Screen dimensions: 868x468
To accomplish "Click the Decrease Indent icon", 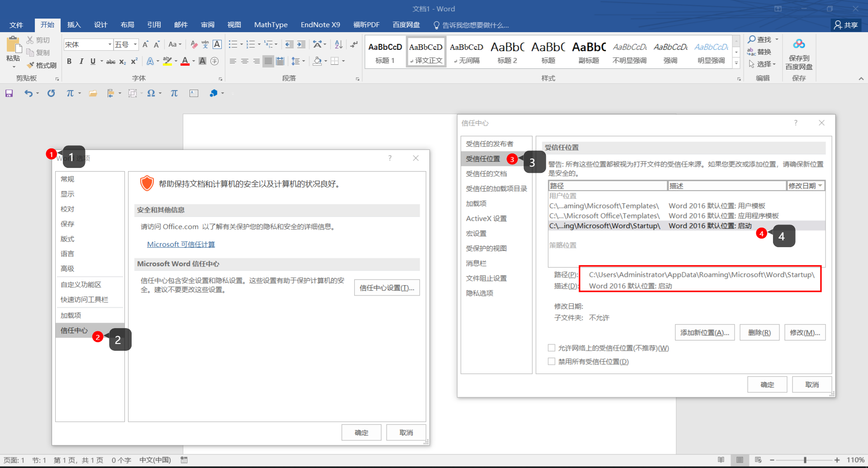I will 289,44.
